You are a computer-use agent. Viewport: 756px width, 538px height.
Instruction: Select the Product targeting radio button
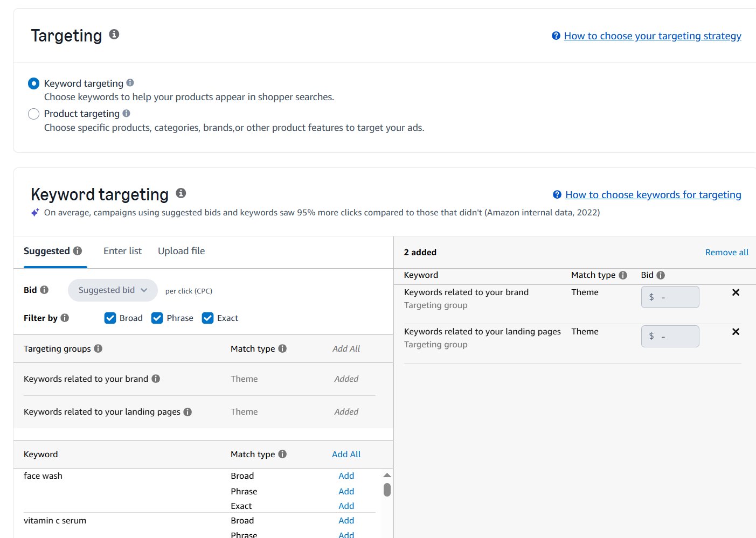pyautogui.click(x=33, y=114)
